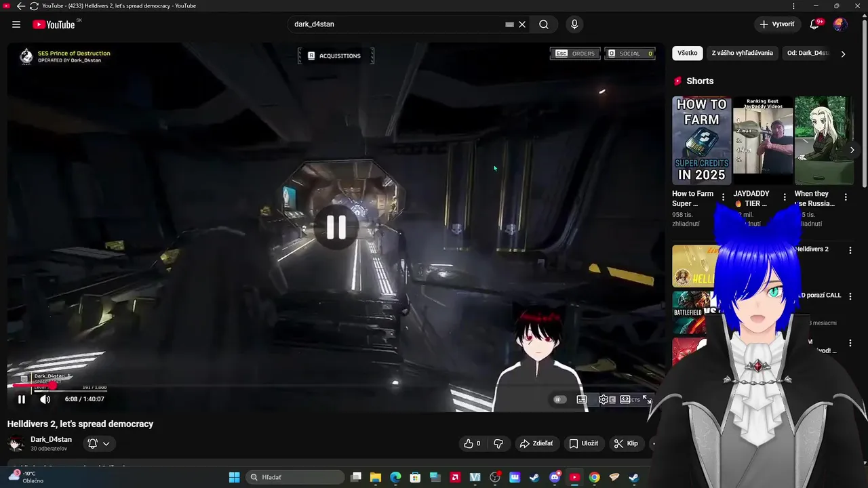The image size is (868, 488).
Task: Click the page's vertical scrollbar
Action: pyautogui.click(x=864, y=102)
